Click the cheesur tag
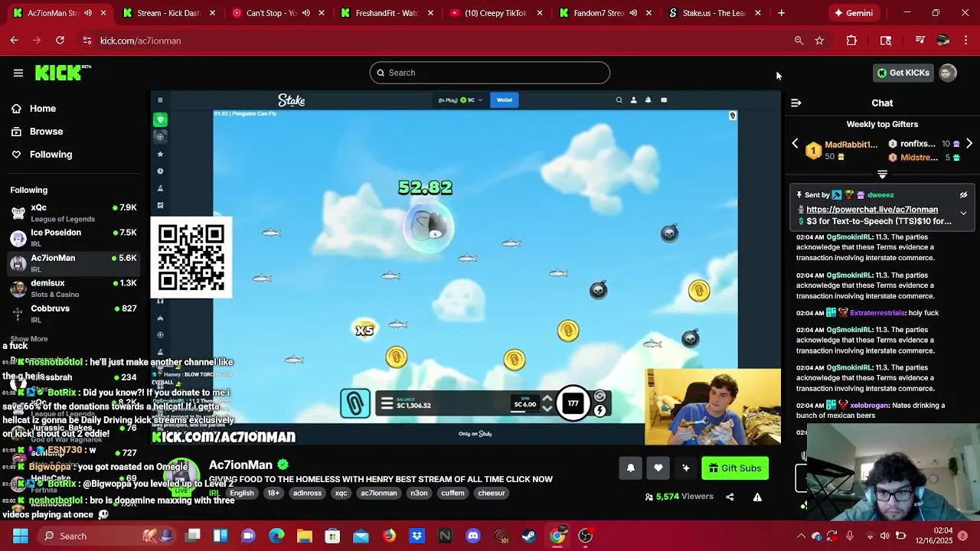The image size is (980, 551). [x=492, y=494]
